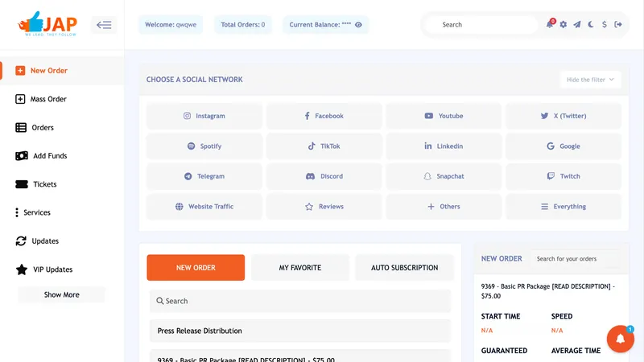Click the paper-plane Telegram icon in header
This screenshot has width=644, height=362.
coord(577,25)
